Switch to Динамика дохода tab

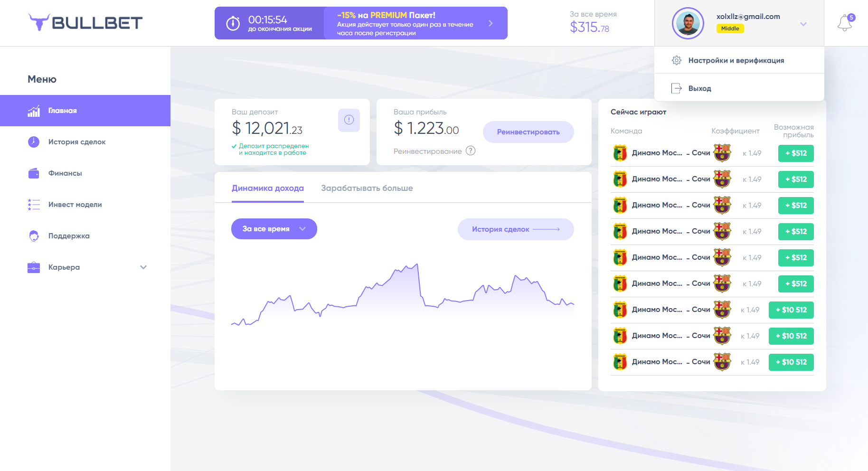click(268, 188)
